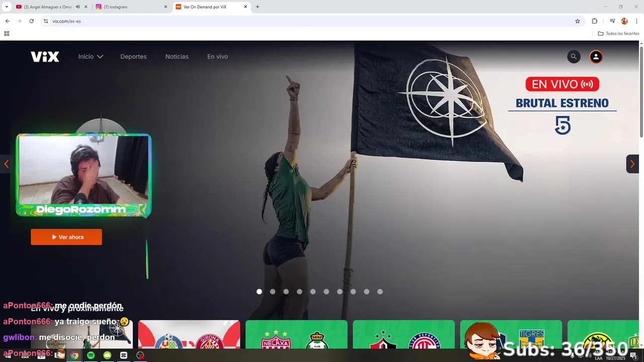Switch to the Instagram tab
644x362 pixels.
tap(132, 7)
